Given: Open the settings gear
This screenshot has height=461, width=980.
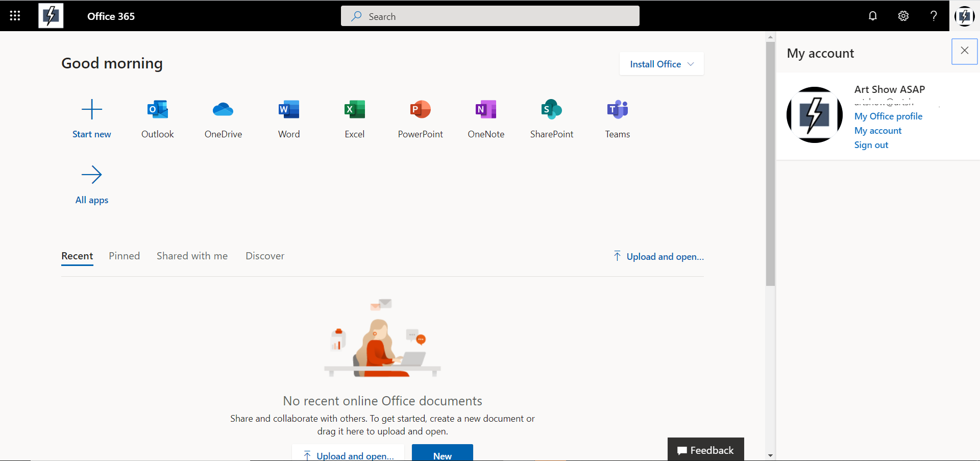Looking at the screenshot, I should click(x=903, y=16).
